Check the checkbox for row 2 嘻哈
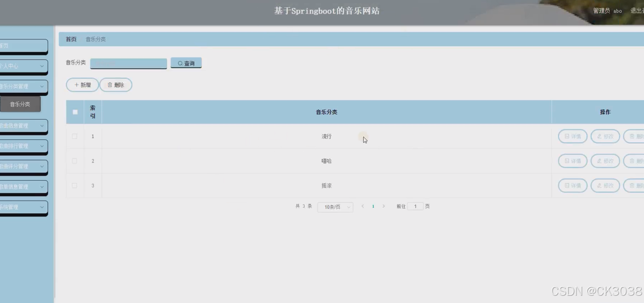Image resolution: width=644 pixels, height=303 pixels. 75,161
